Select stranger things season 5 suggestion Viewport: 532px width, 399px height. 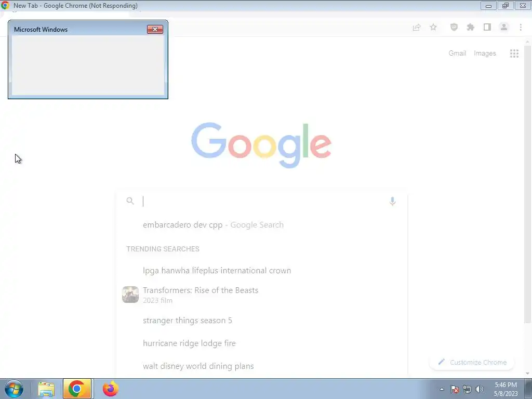click(x=261, y=320)
